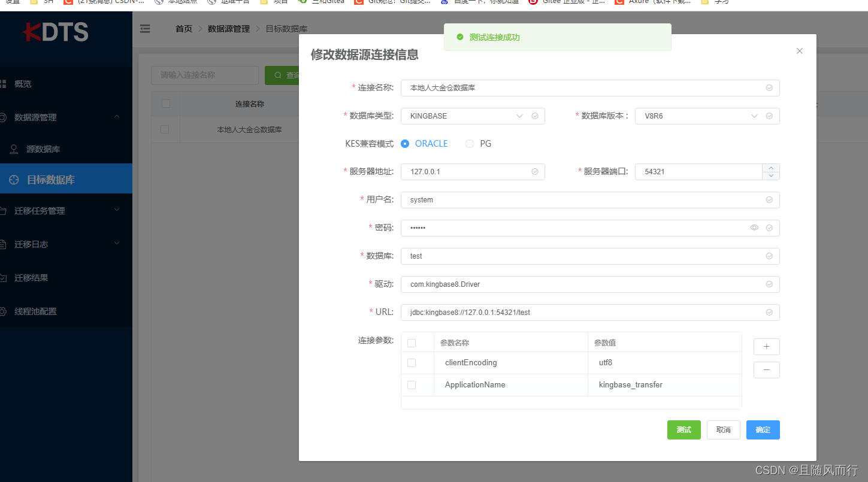Click the password input field
This screenshot has width=868, height=482.
tap(590, 228)
